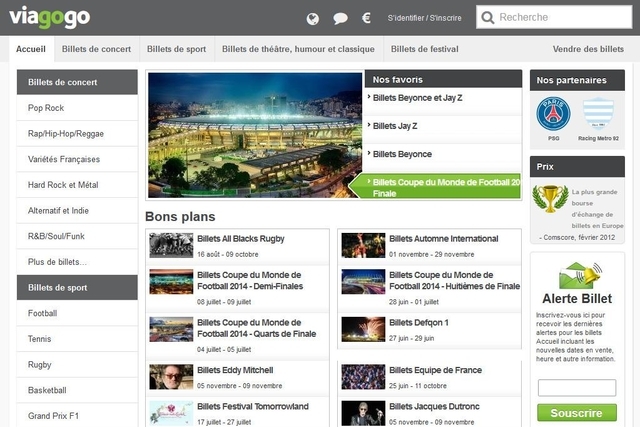Open the Football sport category
The image size is (640, 427).
[77, 313]
